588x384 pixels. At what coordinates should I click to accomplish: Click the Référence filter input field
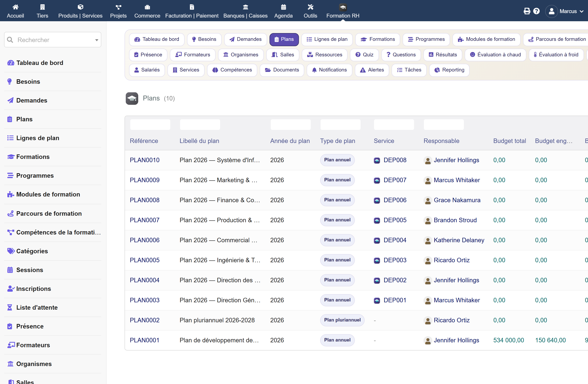(150, 125)
